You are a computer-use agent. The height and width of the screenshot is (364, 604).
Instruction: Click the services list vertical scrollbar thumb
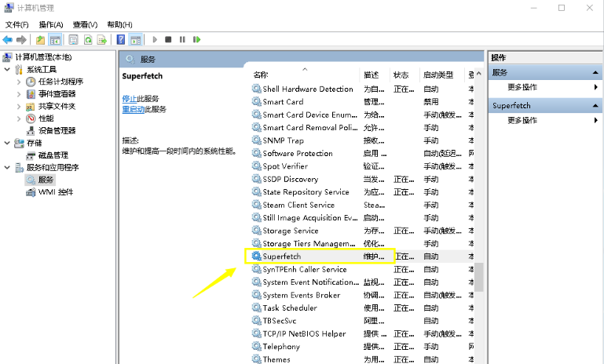coord(478,276)
